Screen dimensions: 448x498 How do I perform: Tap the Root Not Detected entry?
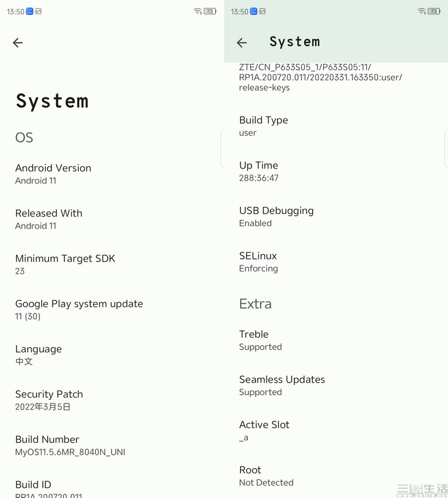pyautogui.click(x=266, y=476)
